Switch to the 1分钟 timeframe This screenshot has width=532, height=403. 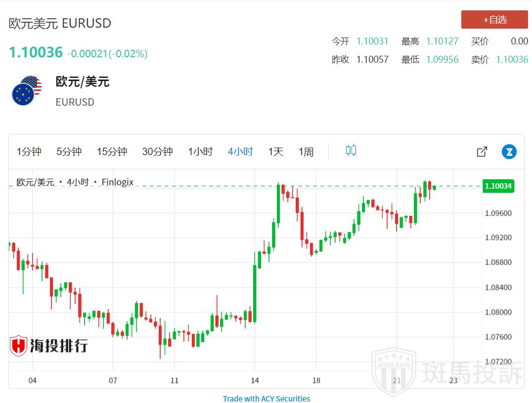coord(29,152)
